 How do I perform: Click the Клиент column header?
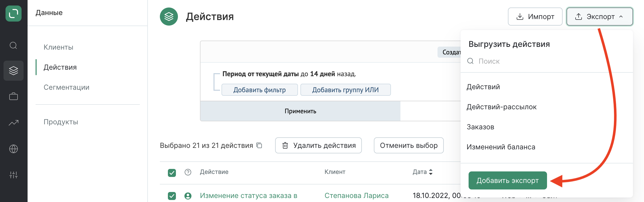coord(335,172)
